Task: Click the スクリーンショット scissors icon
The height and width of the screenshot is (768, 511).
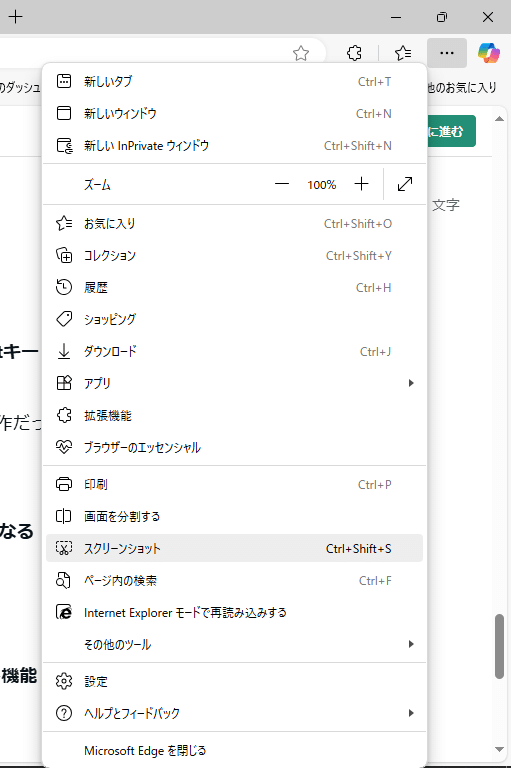Action: point(64,548)
